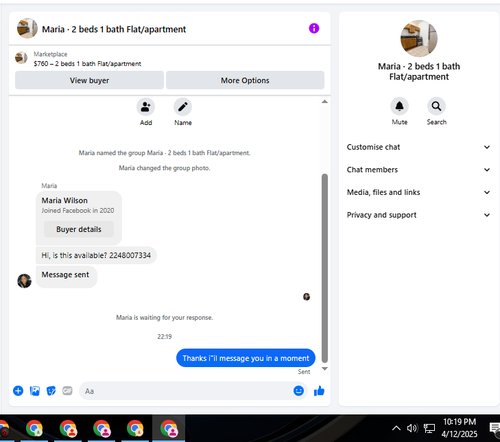
Task: Choose a GIF icon
Action: (x=67, y=390)
